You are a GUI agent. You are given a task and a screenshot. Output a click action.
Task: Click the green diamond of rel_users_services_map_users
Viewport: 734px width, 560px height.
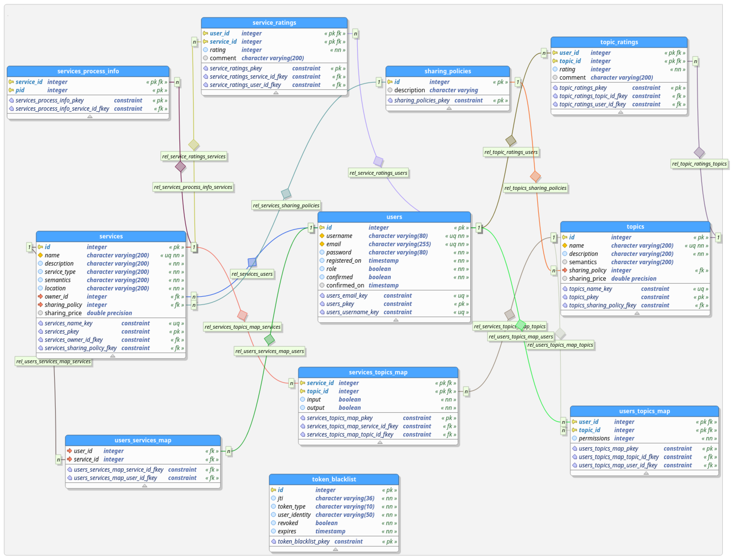pos(269,340)
